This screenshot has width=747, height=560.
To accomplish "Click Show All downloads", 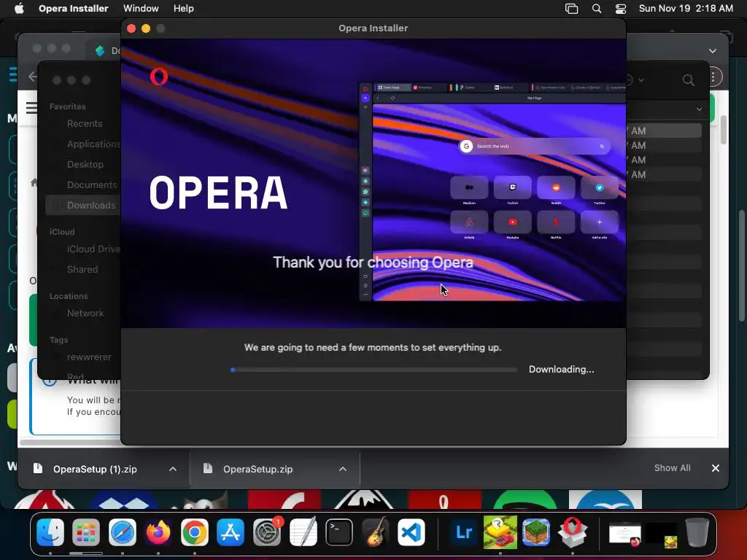I will pos(672,468).
